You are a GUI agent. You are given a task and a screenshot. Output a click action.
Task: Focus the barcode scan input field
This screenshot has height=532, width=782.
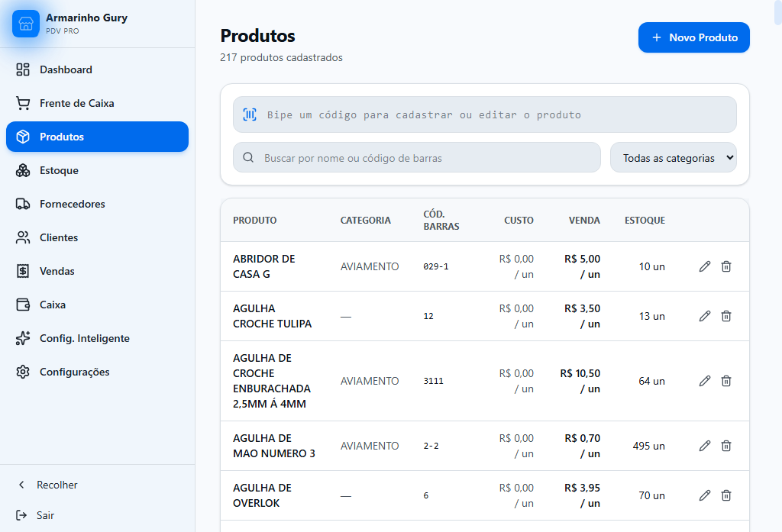click(x=485, y=114)
